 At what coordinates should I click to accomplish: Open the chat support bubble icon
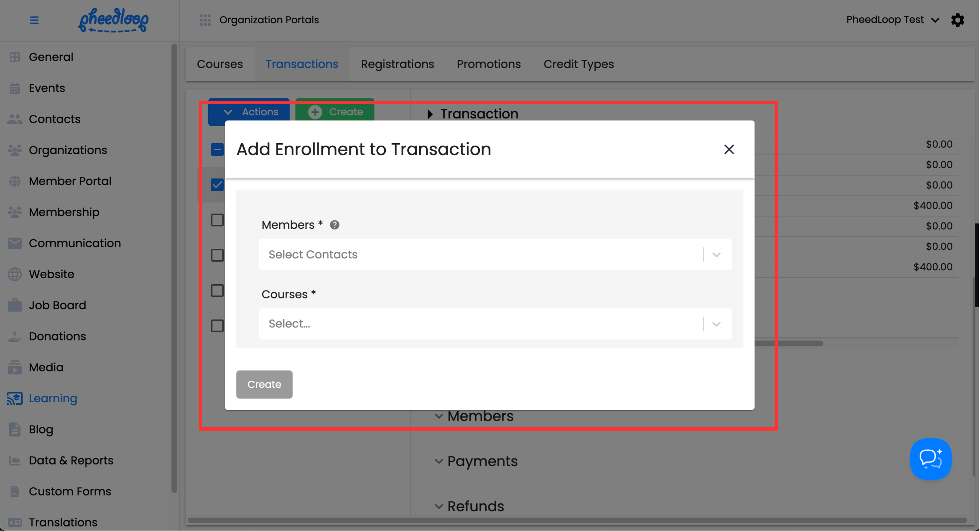pos(930,459)
